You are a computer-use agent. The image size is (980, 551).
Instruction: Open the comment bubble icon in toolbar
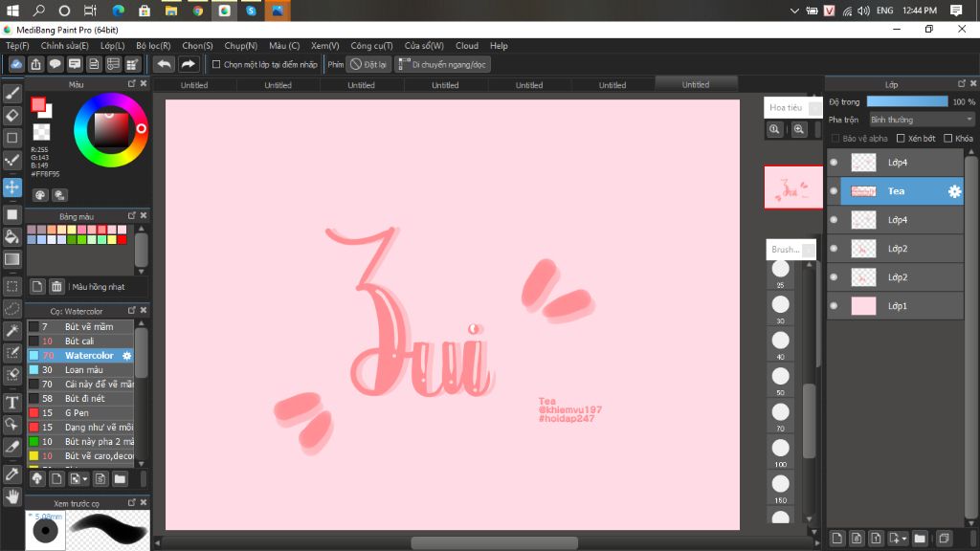click(55, 64)
